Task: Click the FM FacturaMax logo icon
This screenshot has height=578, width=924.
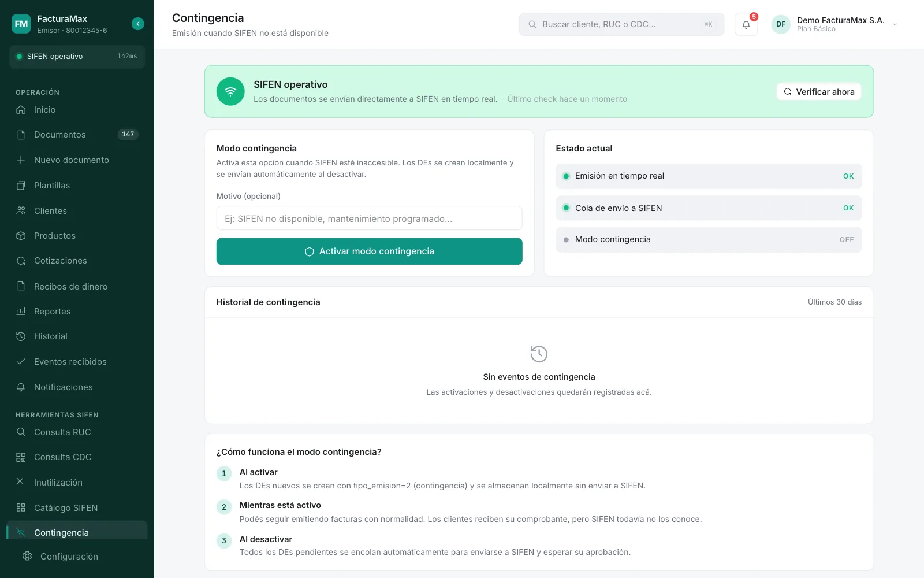Action: (21, 24)
